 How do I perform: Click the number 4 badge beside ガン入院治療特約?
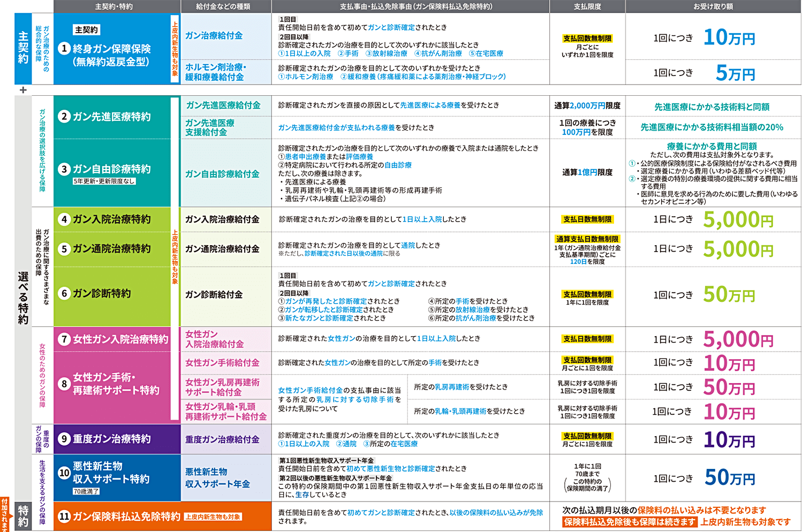click(x=64, y=219)
